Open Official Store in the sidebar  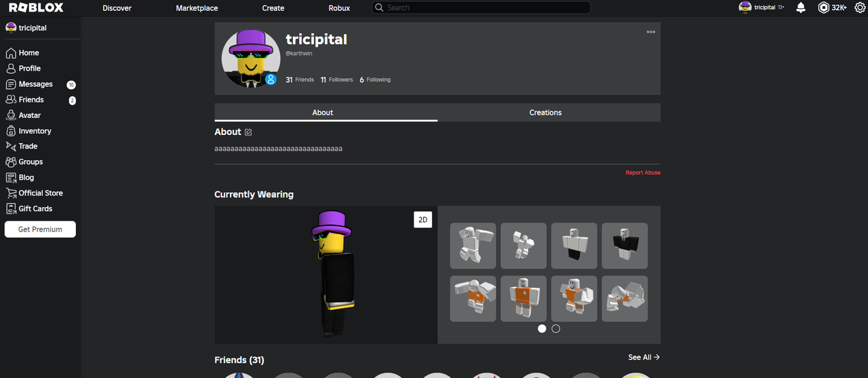click(x=35, y=193)
